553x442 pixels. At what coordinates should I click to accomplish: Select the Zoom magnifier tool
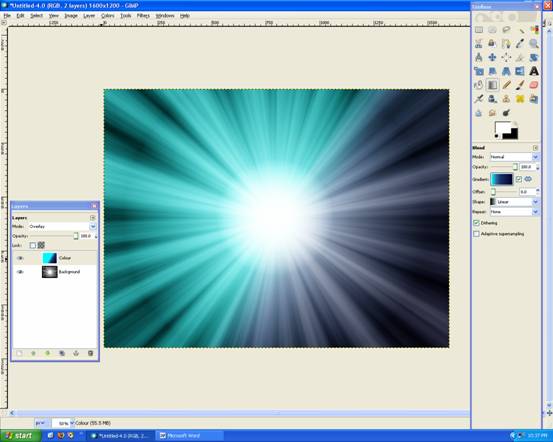[534, 44]
